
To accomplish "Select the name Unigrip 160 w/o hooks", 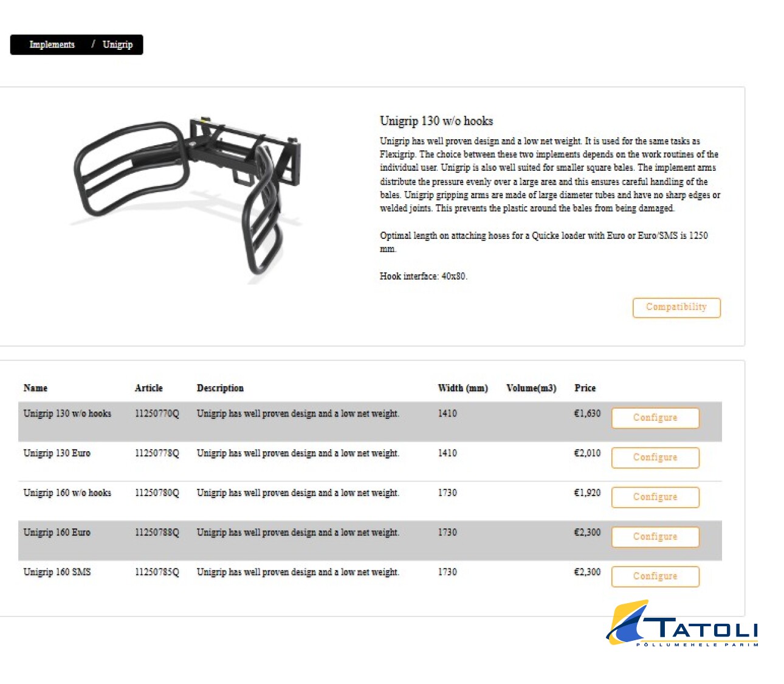I will (67, 492).
